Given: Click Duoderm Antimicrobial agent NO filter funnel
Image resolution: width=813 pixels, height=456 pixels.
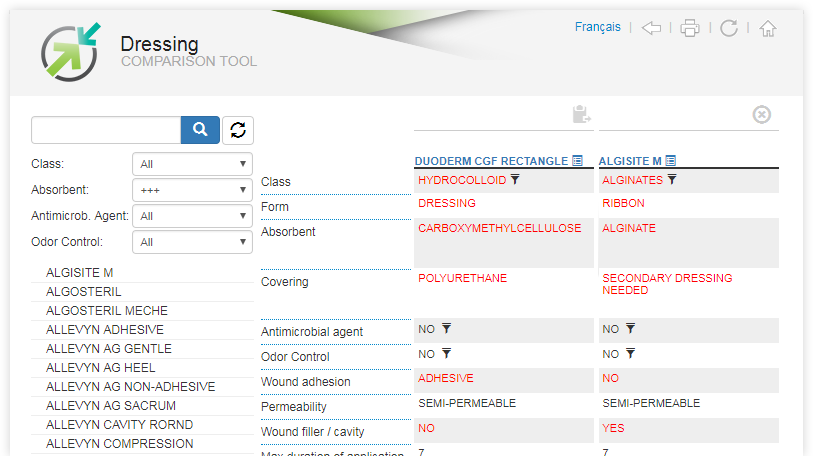Looking at the screenshot, I should click(446, 328).
